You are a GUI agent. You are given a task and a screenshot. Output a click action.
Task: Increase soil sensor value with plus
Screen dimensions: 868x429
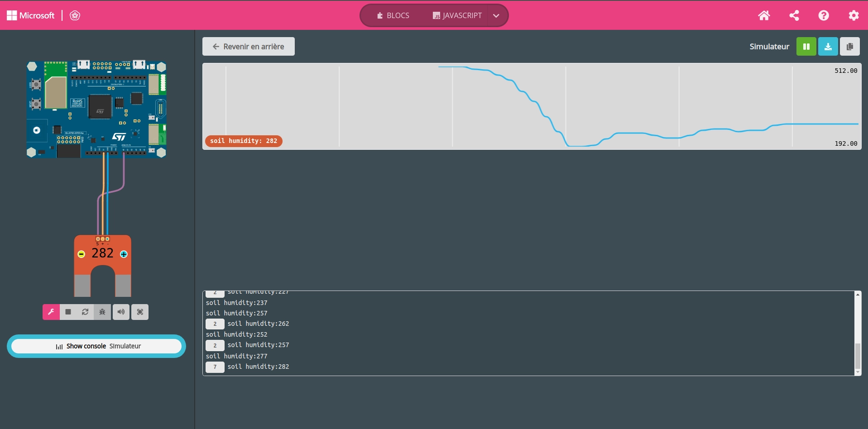pyautogui.click(x=124, y=254)
